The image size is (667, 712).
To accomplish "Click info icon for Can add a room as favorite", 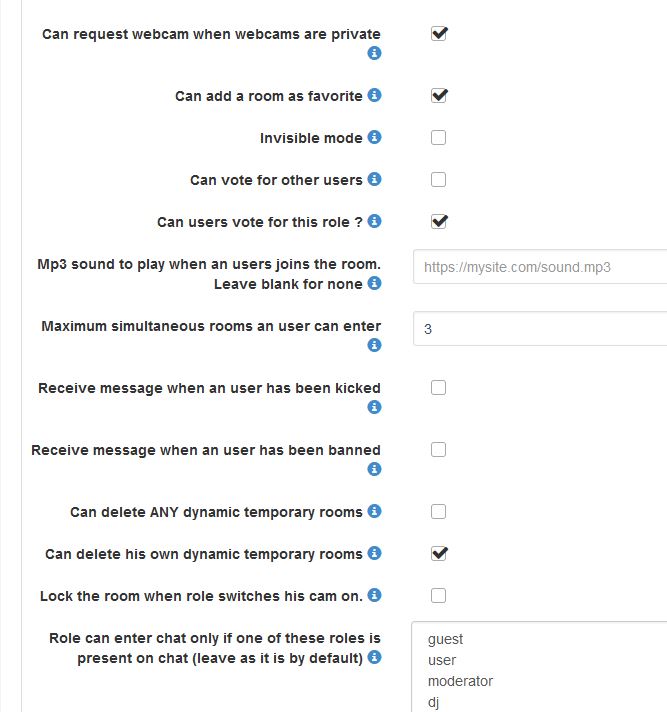I will [375, 95].
